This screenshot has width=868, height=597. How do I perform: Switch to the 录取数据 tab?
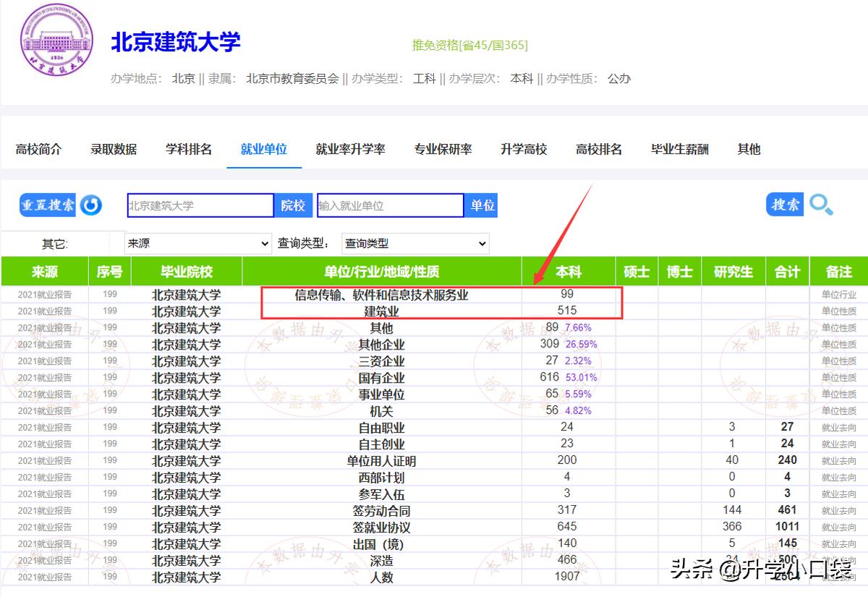[113, 149]
